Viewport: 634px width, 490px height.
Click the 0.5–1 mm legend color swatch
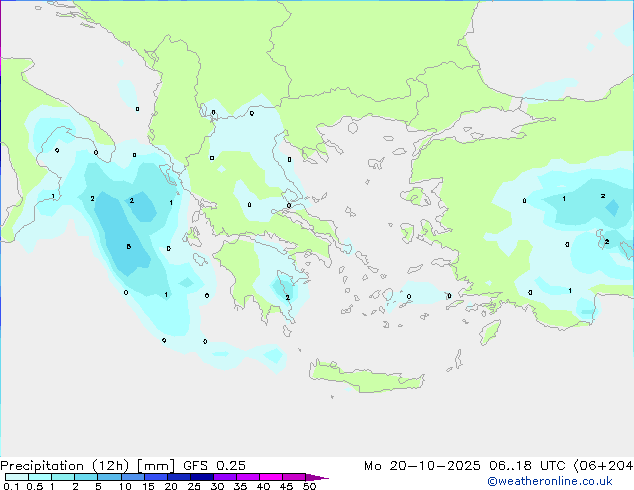coord(40,477)
